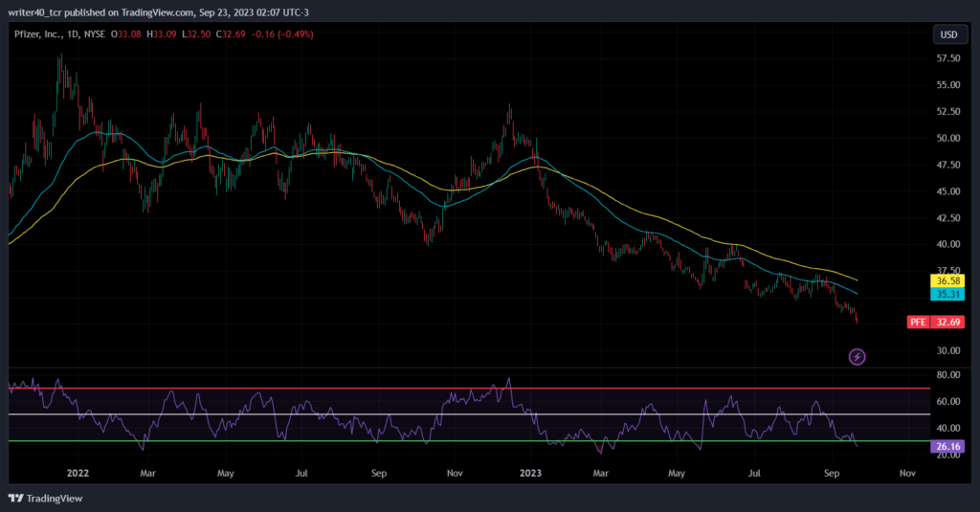Click the 50.00 price axis label
The height and width of the screenshot is (512, 980).
pyautogui.click(x=948, y=138)
